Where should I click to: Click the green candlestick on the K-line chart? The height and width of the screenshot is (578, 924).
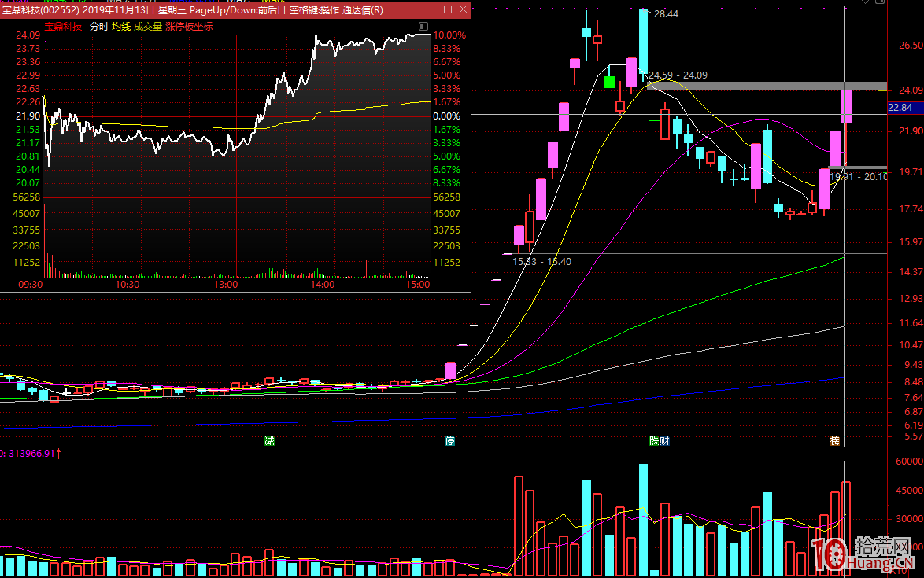click(609, 82)
